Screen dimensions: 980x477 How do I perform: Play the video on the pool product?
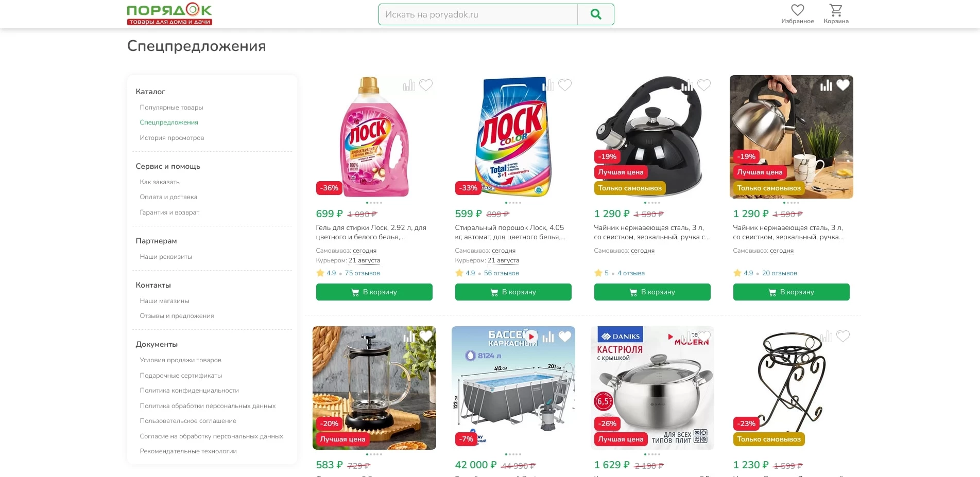[531, 337]
